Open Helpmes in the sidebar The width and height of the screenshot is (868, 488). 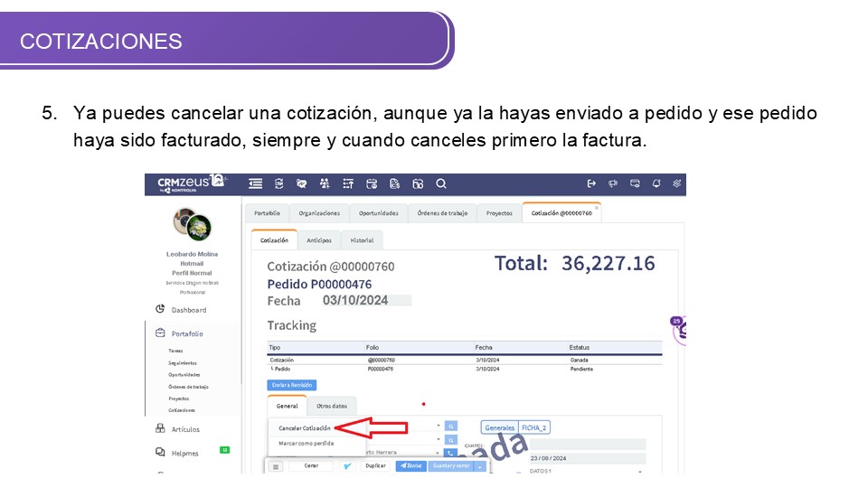point(184,453)
